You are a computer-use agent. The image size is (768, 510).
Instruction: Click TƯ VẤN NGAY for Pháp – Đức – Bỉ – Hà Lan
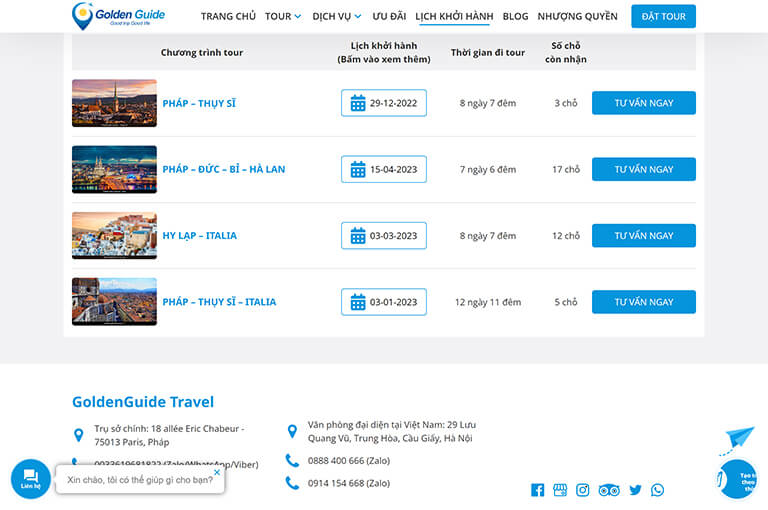(644, 170)
